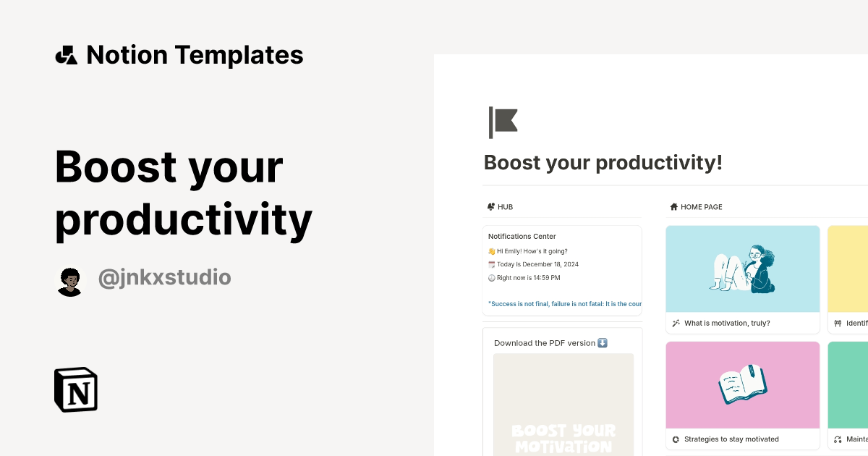This screenshot has height=456, width=868.
Task: Click the blue Success is not final quote
Action: pos(564,303)
